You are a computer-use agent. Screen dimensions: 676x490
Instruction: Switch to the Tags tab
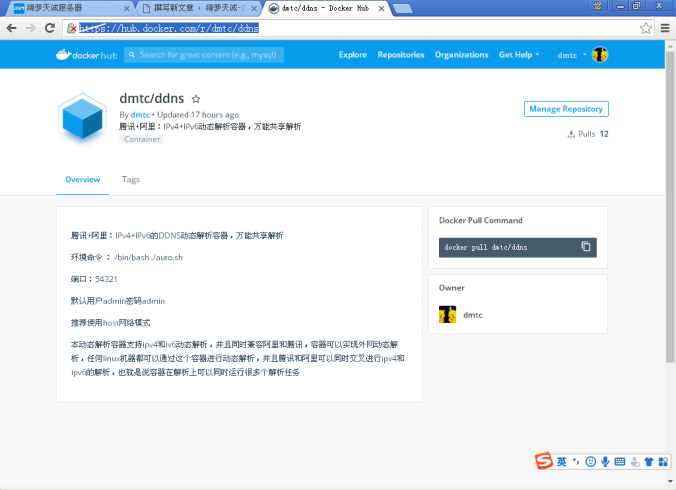tap(131, 180)
